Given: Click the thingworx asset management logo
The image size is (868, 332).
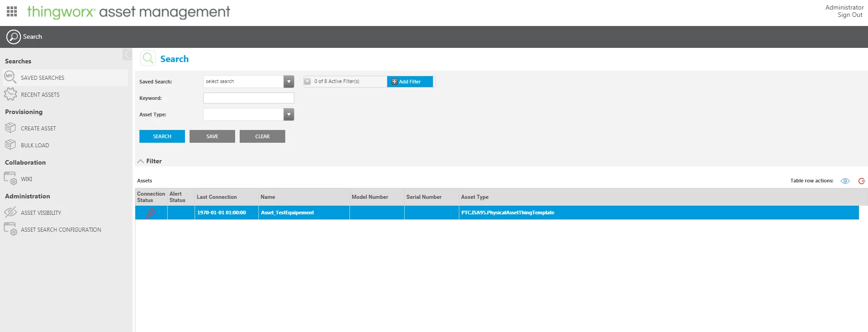Looking at the screenshot, I should [x=128, y=12].
